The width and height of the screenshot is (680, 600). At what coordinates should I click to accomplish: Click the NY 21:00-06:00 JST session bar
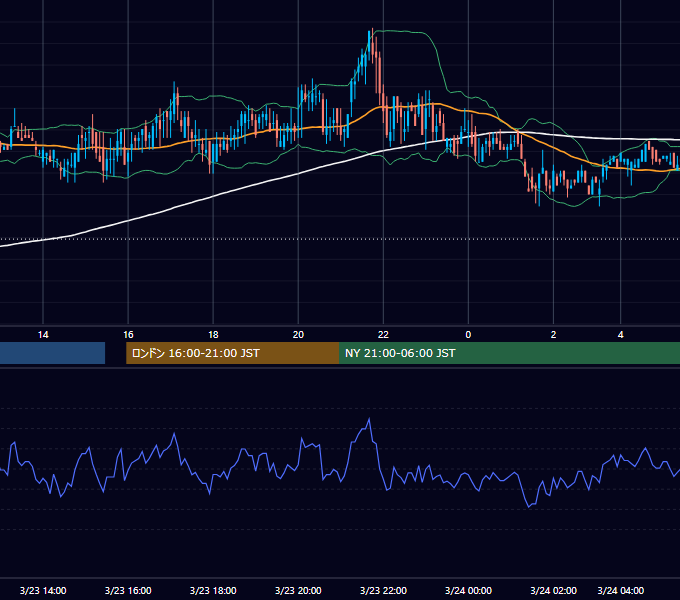pos(510,353)
